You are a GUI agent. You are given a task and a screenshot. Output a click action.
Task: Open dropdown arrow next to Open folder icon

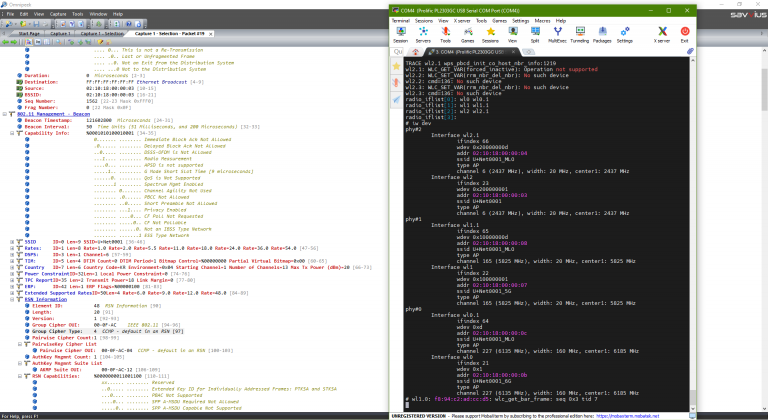[29, 24]
